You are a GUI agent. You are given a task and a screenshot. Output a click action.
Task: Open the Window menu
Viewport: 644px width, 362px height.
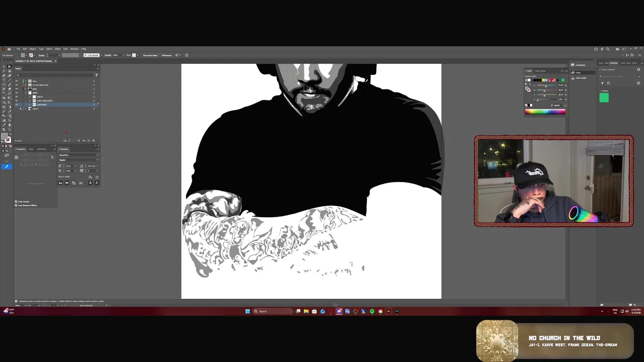(x=74, y=49)
